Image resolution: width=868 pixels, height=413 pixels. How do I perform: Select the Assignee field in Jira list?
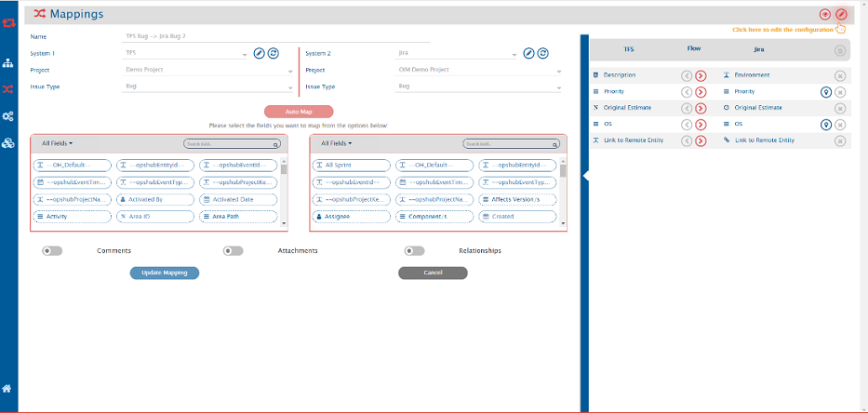point(351,216)
